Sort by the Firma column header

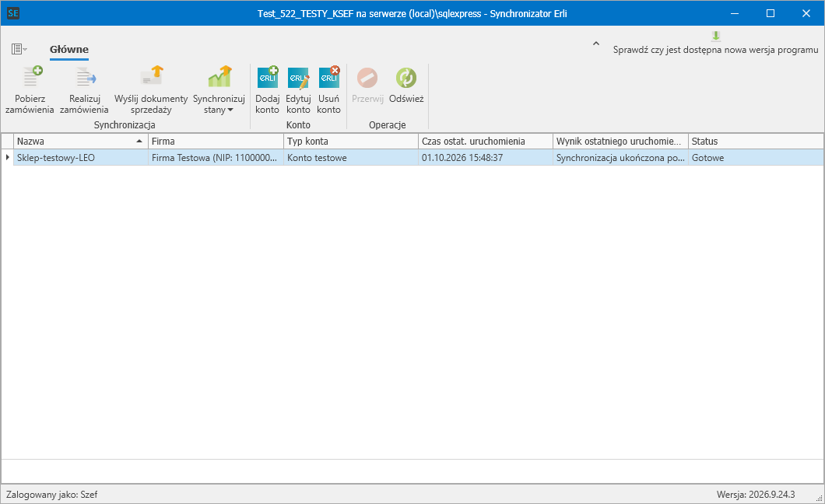[x=216, y=142]
